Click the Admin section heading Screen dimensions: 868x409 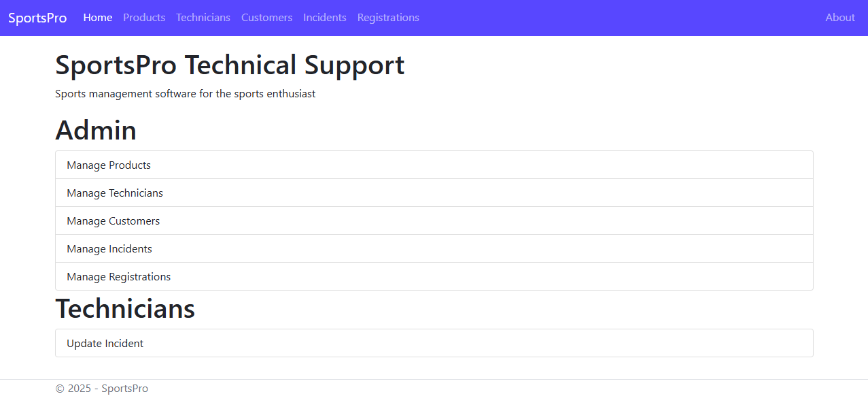coord(96,130)
